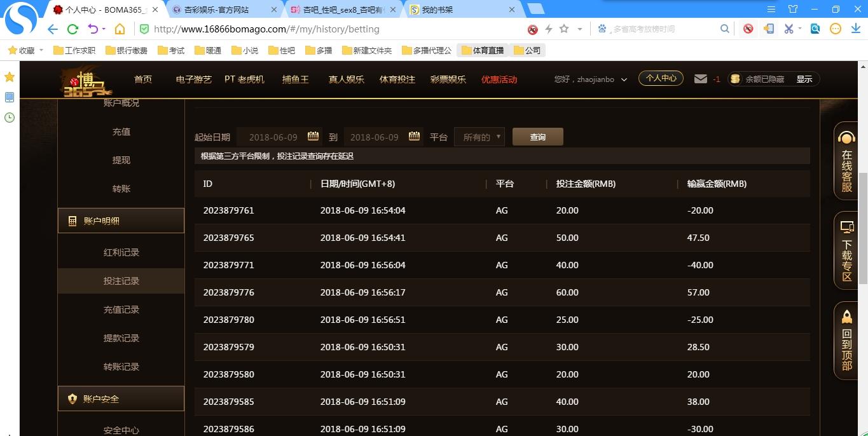Reload the page with the green refresh icon
Screen dimensions: 868x436
(x=72, y=29)
